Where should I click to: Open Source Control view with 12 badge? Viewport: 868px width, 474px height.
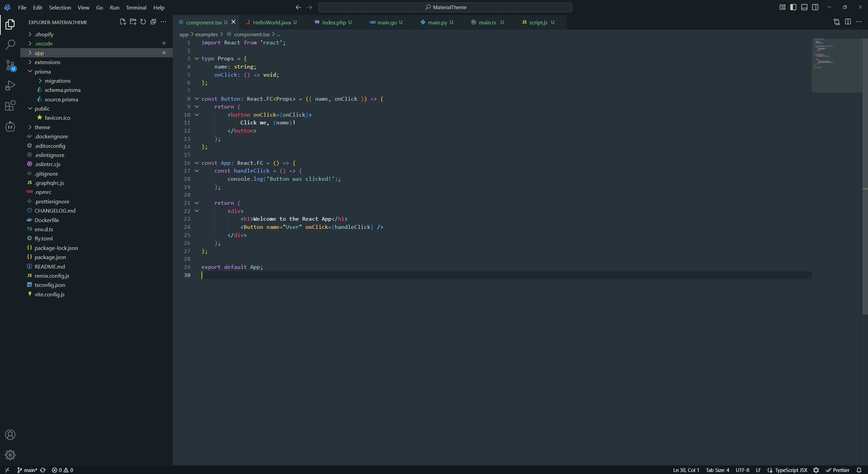10,65
